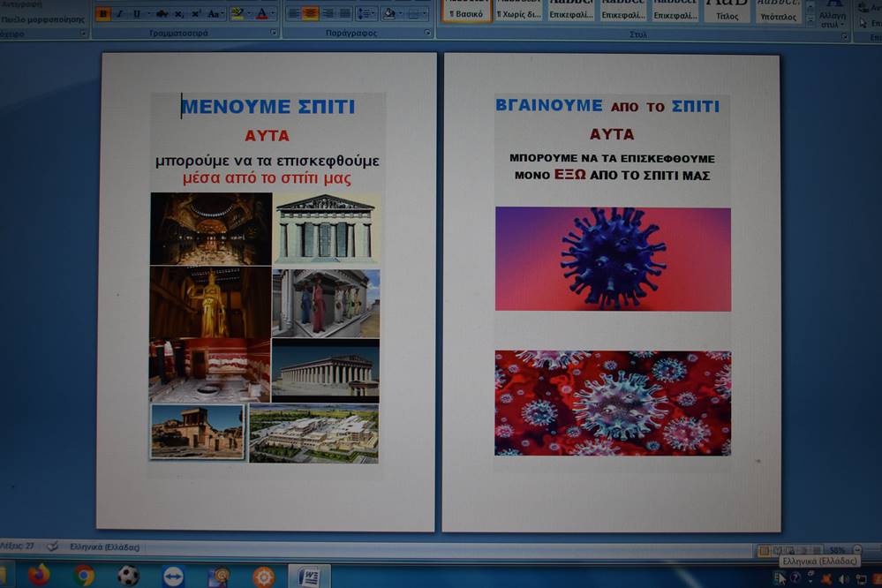Click the justify text icon
882x588 pixels.
(x=343, y=13)
